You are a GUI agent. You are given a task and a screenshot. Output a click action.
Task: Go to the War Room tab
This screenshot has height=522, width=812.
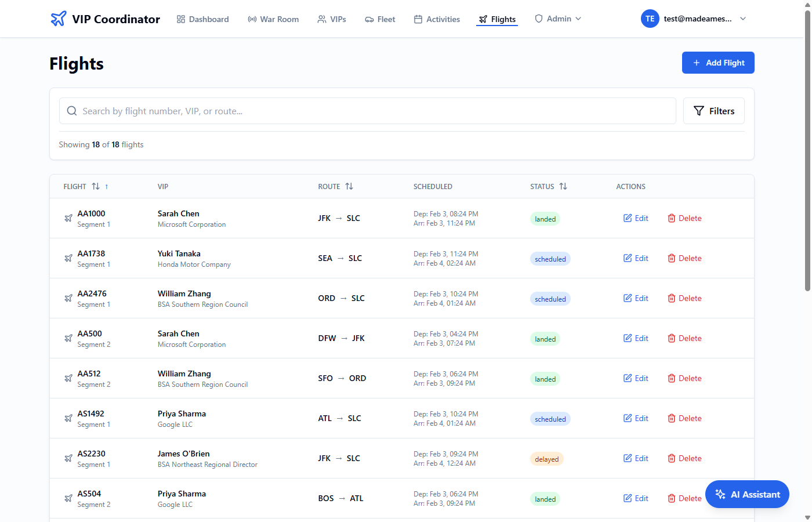click(273, 19)
